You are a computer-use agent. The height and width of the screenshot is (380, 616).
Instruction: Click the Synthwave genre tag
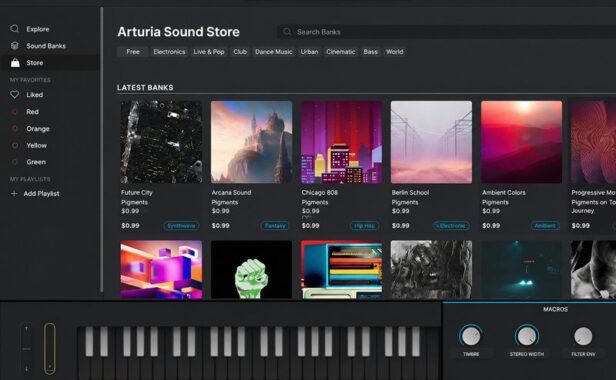coord(182,226)
